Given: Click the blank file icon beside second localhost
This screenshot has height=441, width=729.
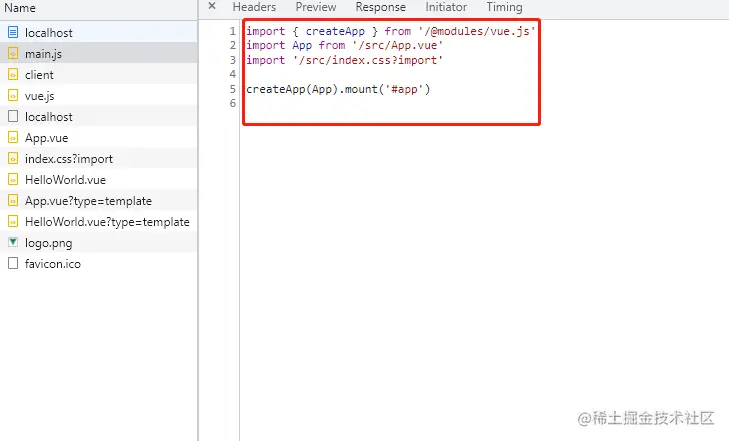Looking at the screenshot, I should pos(13,116).
